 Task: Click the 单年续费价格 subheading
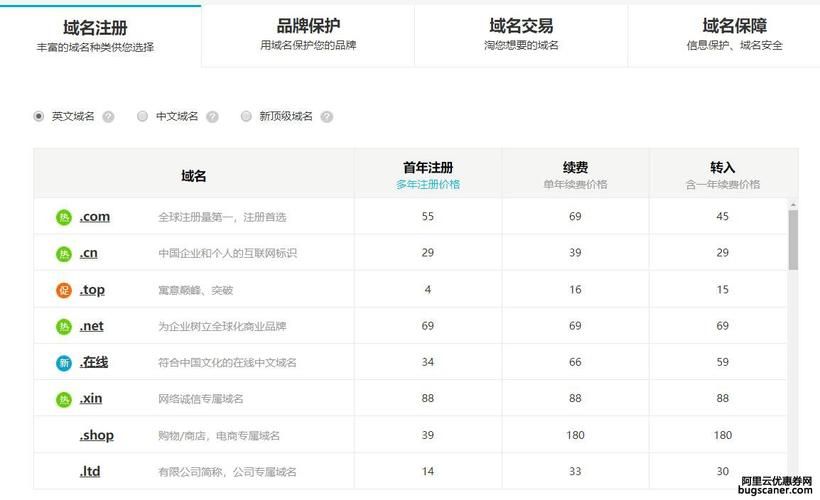[575, 184]
